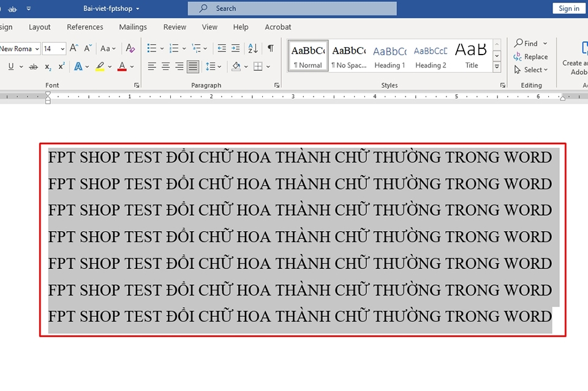The width and height of the screenshot is (588, 391).
Task: Apply yellow text highlight color
Action: pos(100,66)
